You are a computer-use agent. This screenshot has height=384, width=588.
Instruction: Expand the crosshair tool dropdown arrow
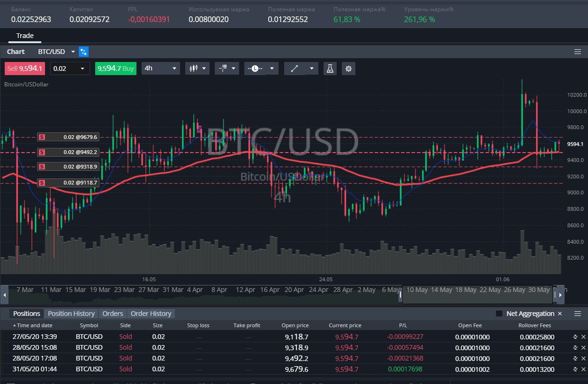click(234, 69)
